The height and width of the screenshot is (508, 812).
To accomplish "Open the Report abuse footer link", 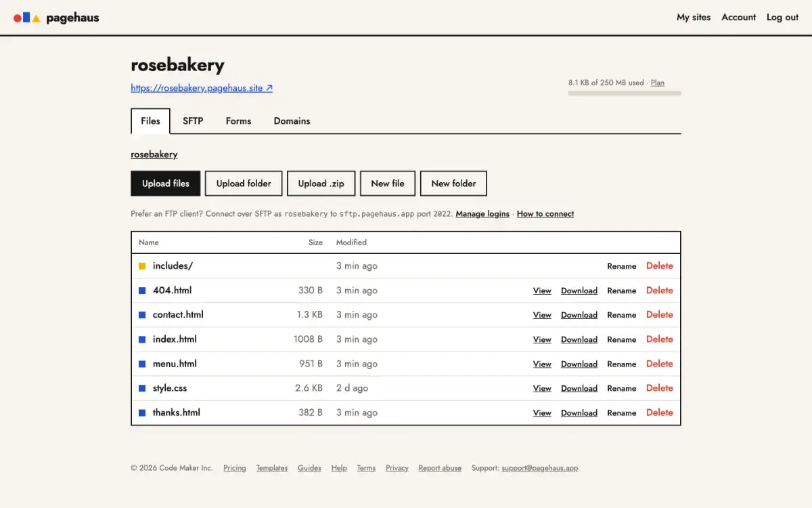I will pyautogui.click(x=440, y=468).
